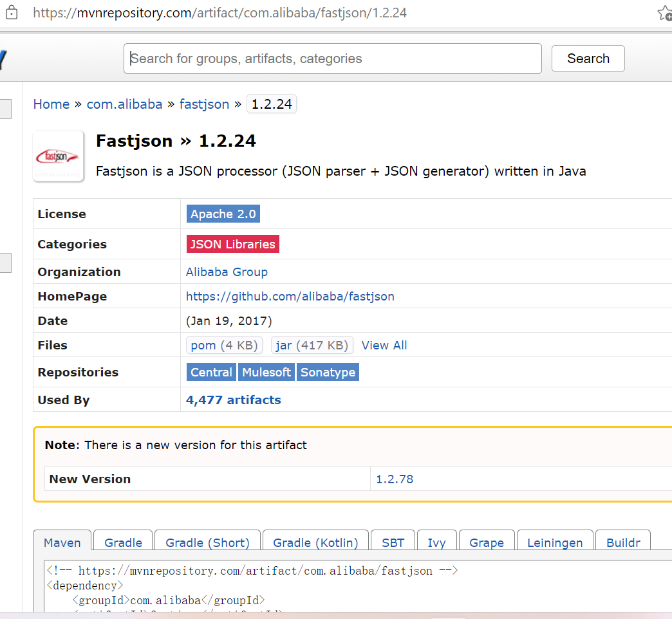Download the pom (4 KB) file
The image size is (672, 619).
click(x=224, y=345)
